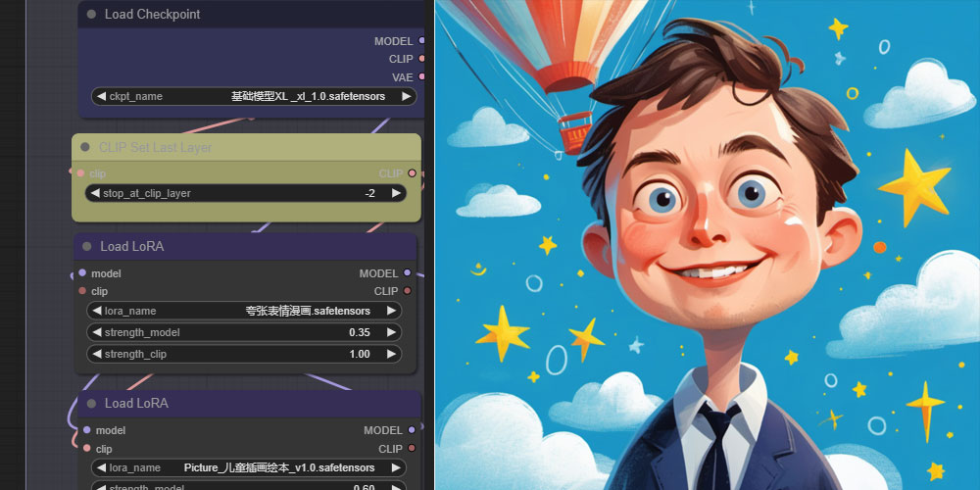Screen dimensions: 980x490
Task: Click the CLIP output port on Load Checkpoint
Action: pos(421,59)
